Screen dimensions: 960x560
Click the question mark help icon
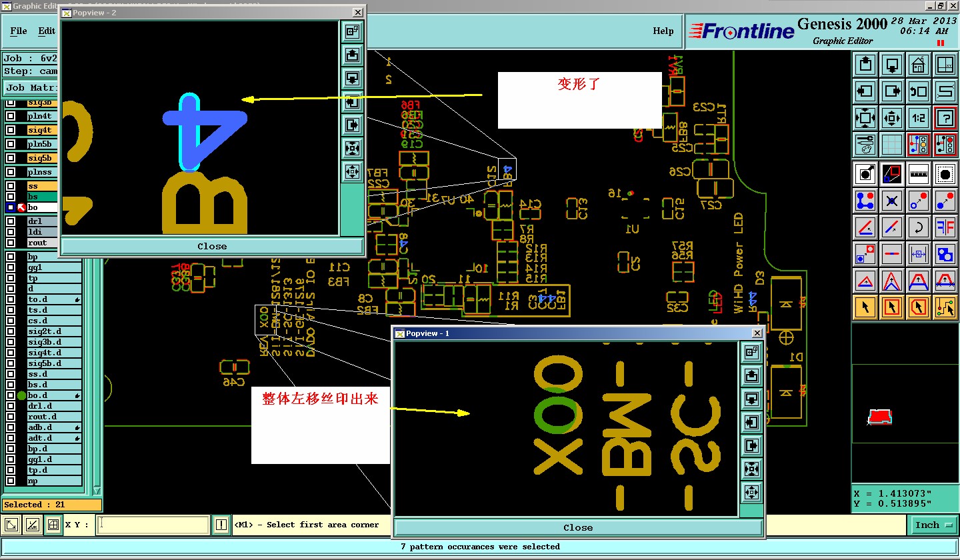click(x=945, y=118)
